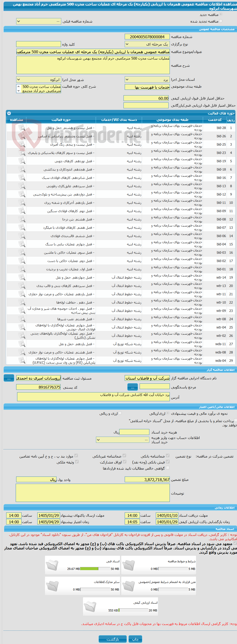Screen dimensions: 237x644
Task: Open view icon for row bld-13
Action: [22, 186]
